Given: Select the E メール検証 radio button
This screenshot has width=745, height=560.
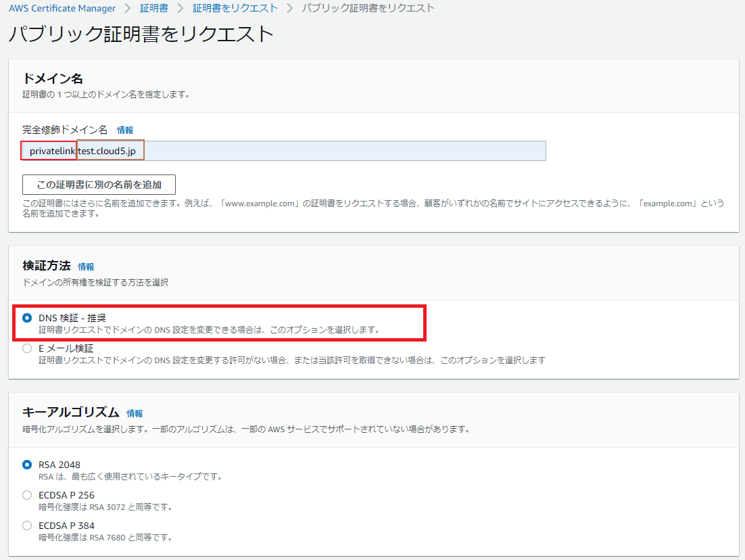Looking at the screenshot, I should click(x=27, y=348).
